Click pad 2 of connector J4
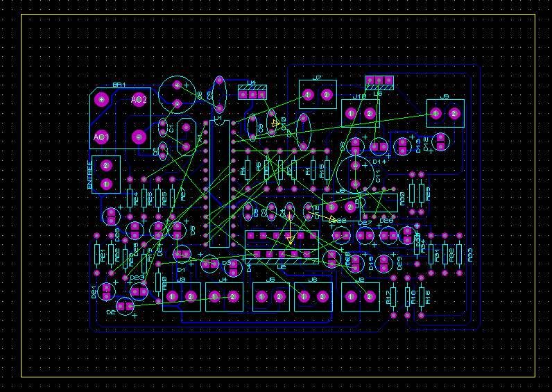Viewport: 552px width, 392px height. click(233, 296)
